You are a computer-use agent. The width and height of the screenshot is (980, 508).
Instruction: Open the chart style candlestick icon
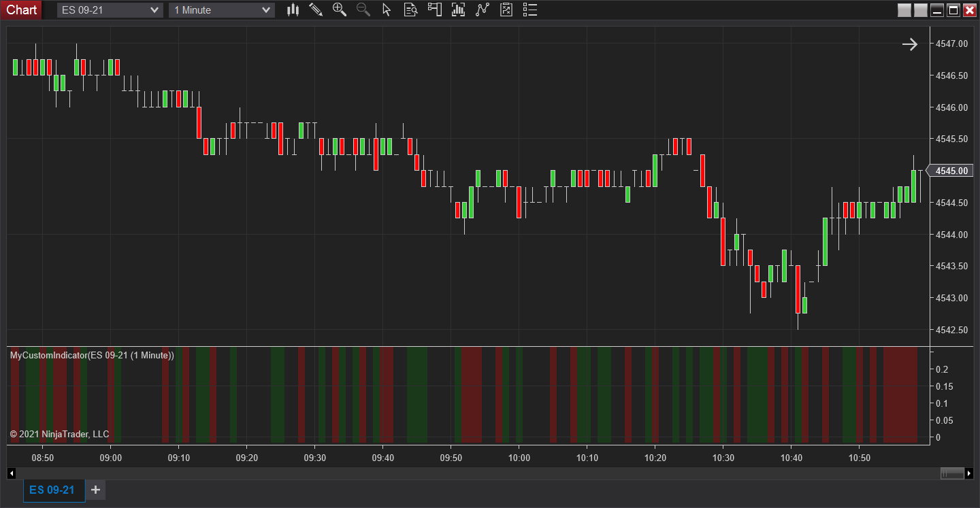pos(293,10)
